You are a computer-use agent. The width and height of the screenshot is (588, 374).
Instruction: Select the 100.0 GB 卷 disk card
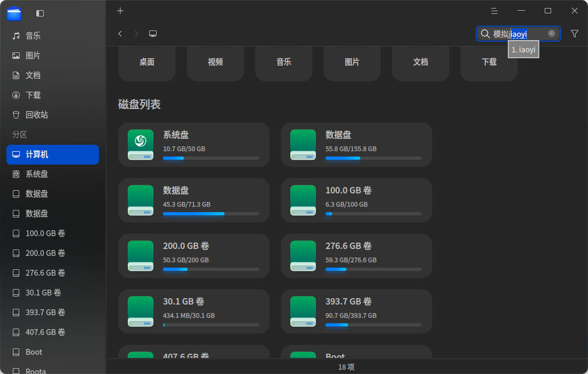[356, 200]
